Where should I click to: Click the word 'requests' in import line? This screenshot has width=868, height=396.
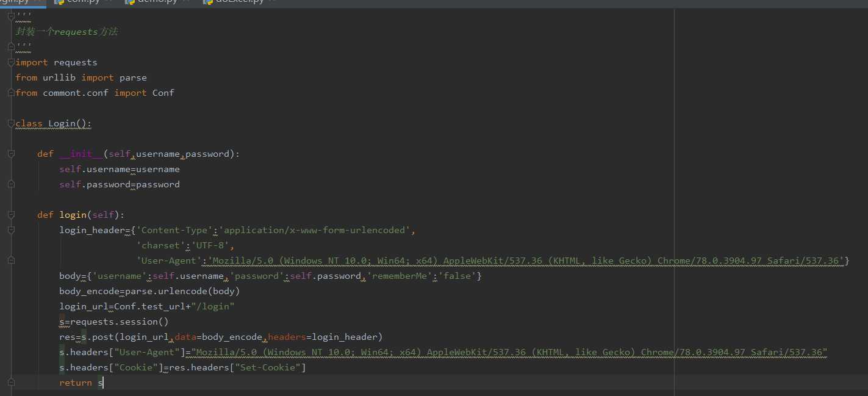coord(75,62)
